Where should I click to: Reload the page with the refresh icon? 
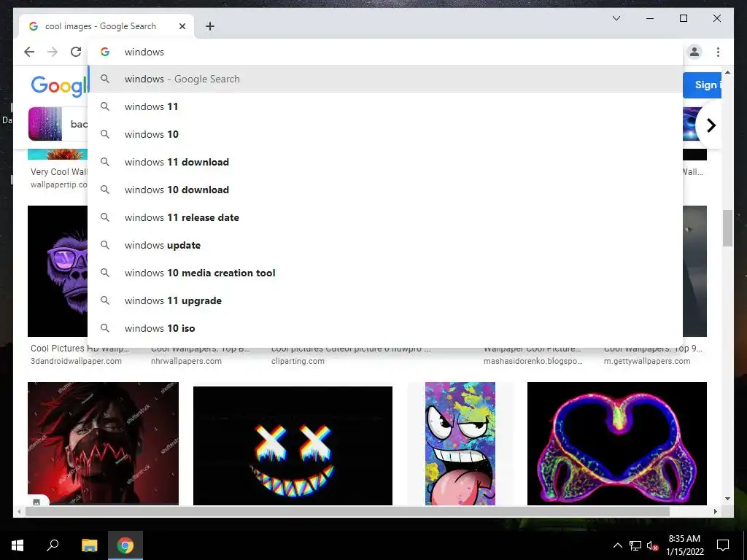pyautogui.click(x=76, y=52)
